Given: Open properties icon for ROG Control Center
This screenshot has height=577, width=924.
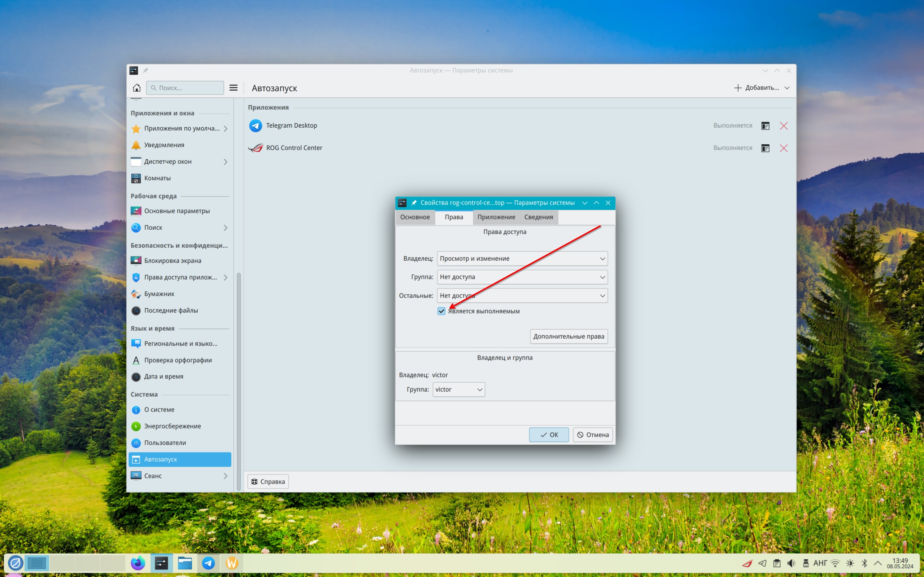Looking at the screenshot, I should [765, 148].
